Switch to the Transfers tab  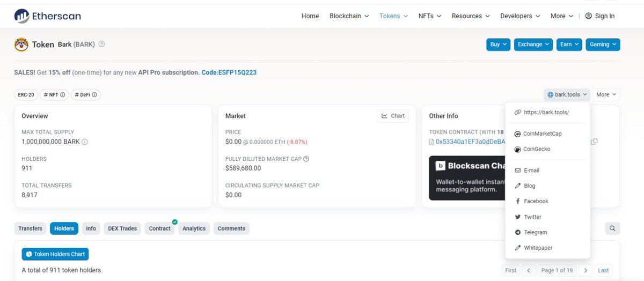[30, 228]
